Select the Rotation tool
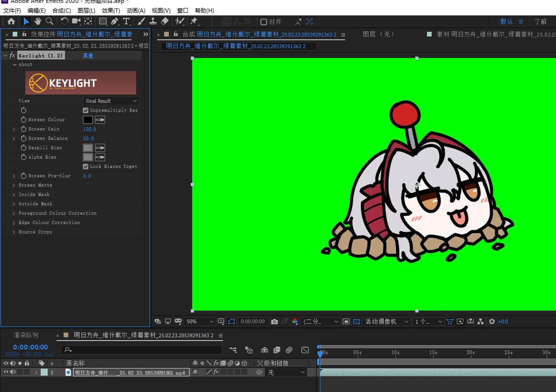Screen dimensions: 556x392 64,22
